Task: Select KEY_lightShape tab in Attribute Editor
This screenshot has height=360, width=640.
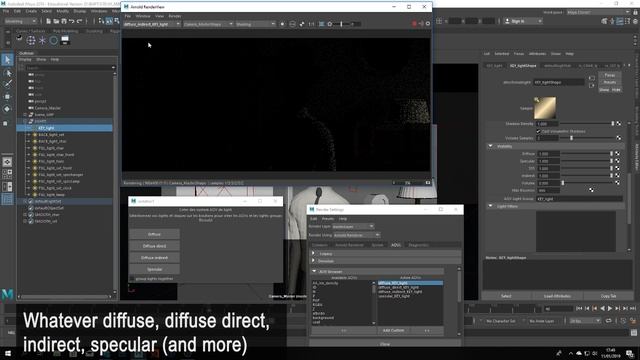Action: click(x=523, y=66)
